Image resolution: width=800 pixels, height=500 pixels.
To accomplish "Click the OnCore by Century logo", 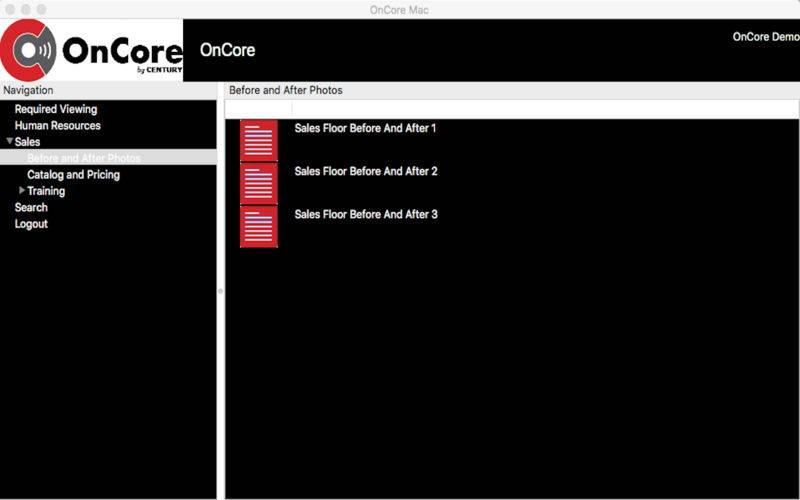I will [91, 50].
